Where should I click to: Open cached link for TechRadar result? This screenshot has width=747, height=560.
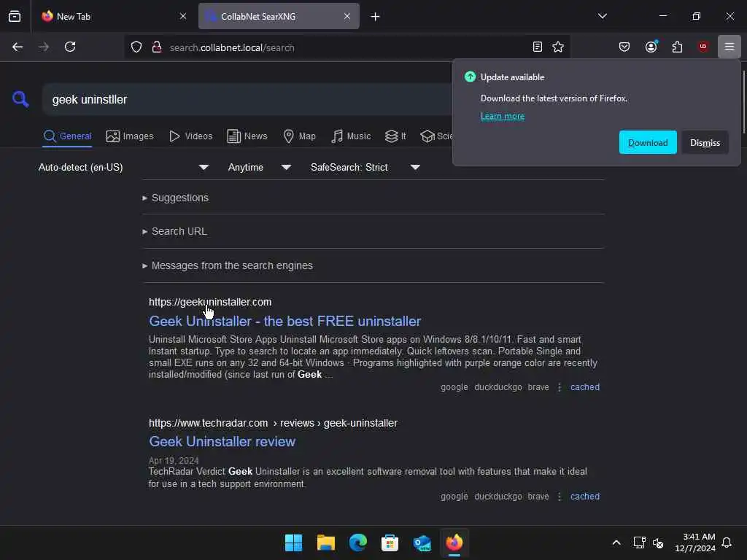(585, 496)
